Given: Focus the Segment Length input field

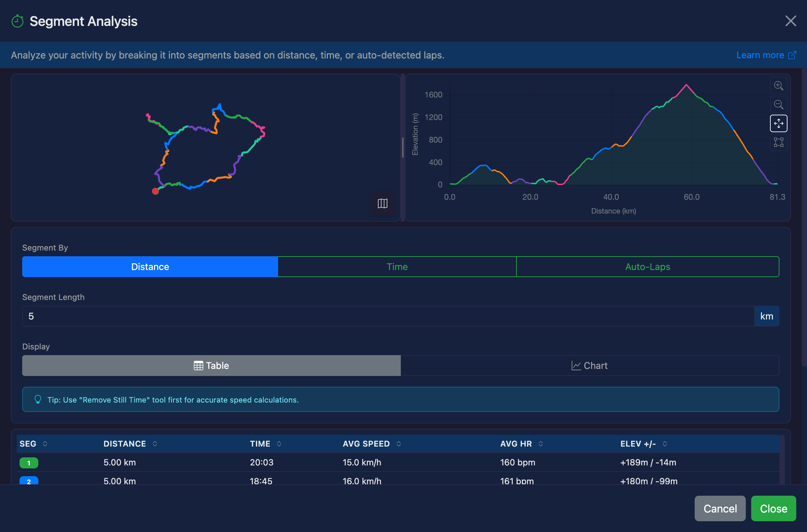Looking at the screenshot, I should (388, 316).
